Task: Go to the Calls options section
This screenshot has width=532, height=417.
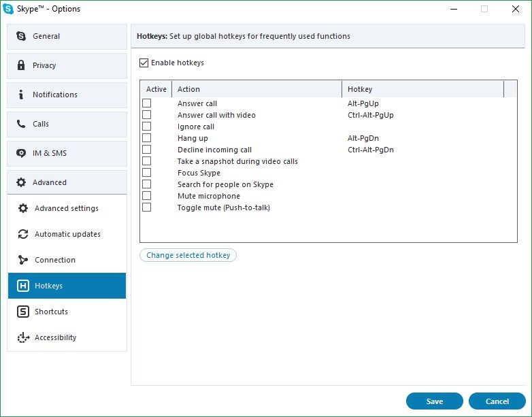Action: point(67,124)
